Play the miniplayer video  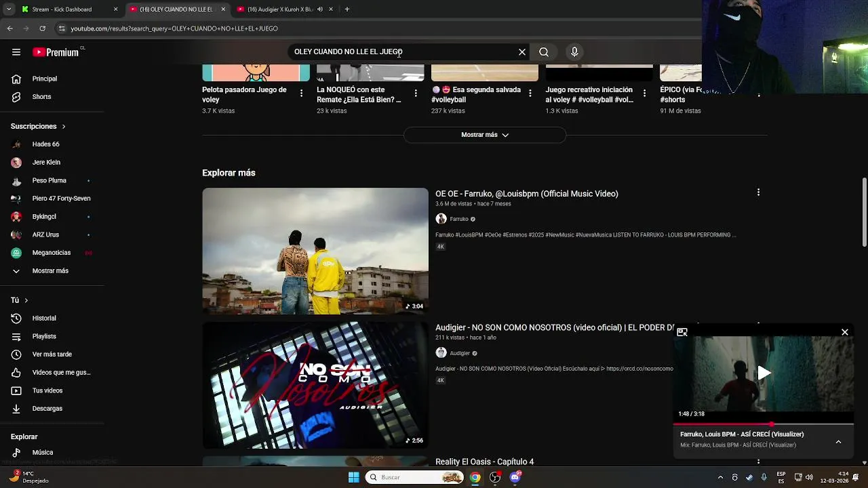click(x=764, y=373)
